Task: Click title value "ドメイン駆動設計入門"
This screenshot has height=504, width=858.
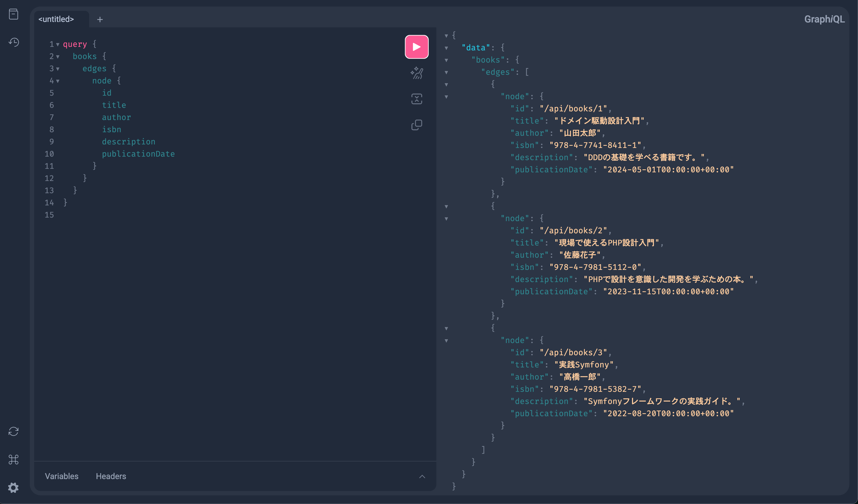Action: [x=599, y=121]
